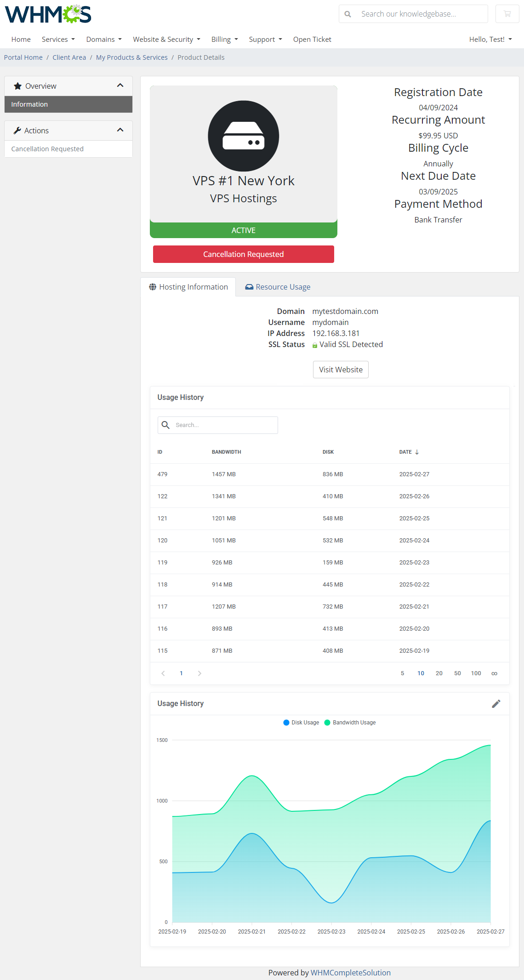Show all entries with infinity icon
Screen dimensions: 524x980
(x=494, y=673)
